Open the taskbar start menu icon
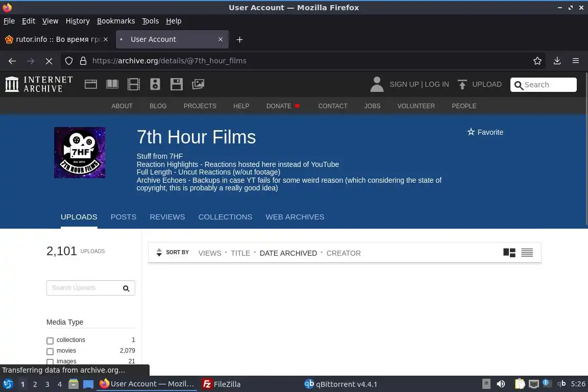 coord(8,384)
